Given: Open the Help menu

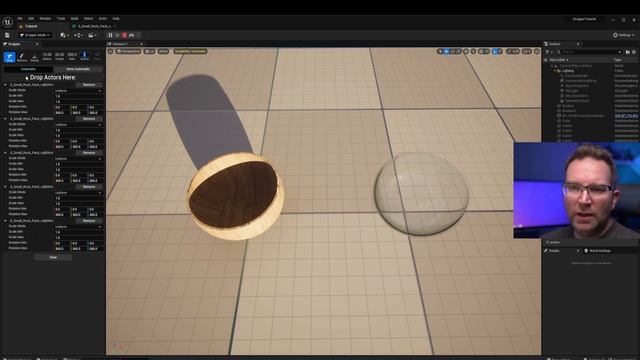Looking at the screenshot, I should click(116, 18).
